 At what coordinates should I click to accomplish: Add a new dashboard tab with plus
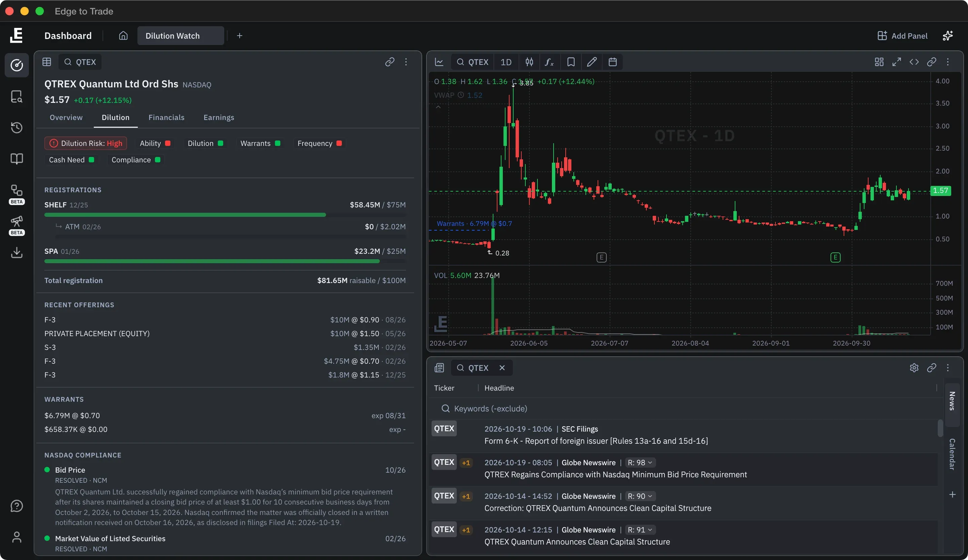(239, 36)
